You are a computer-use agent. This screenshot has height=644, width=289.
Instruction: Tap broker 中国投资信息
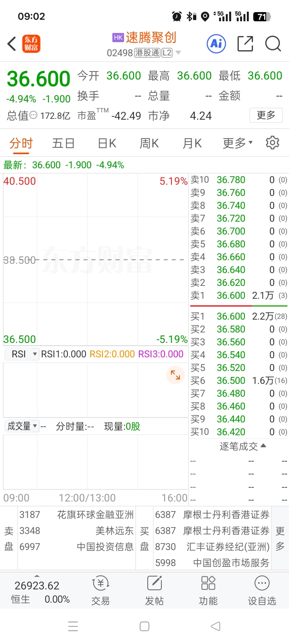coord(105,547)
